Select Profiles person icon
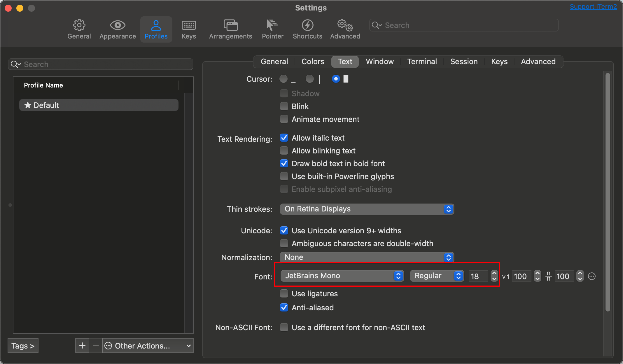 pyautogui.click(x=156, y=25)
